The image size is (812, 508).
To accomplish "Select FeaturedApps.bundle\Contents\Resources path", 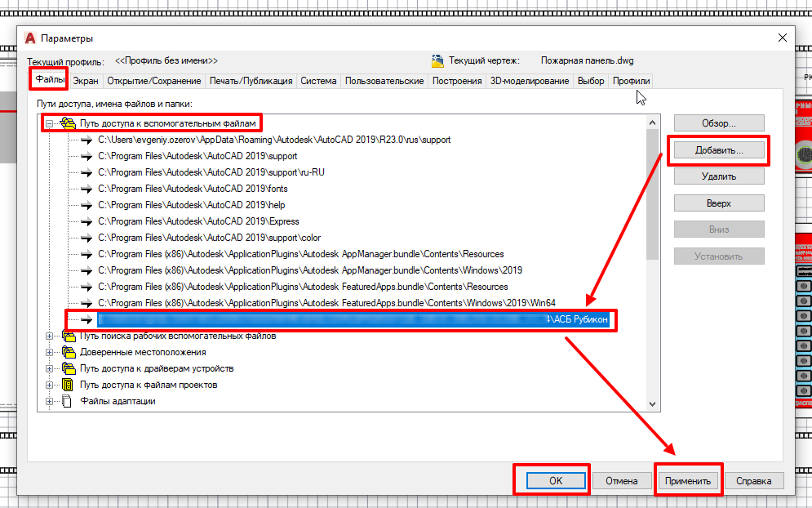I will click(303, 287).
